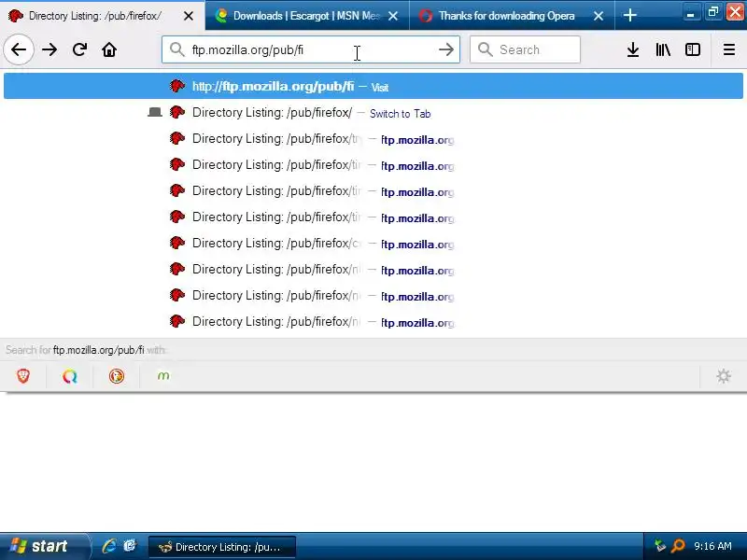The width and height of the screenshot is (747, 560).
Task: Choose the Switch to Tab suggestion
Action: (x=373, y=113)
